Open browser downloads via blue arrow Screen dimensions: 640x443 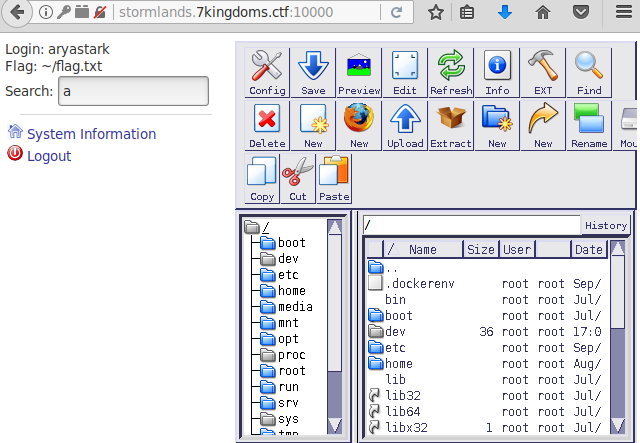coord(505,12)
